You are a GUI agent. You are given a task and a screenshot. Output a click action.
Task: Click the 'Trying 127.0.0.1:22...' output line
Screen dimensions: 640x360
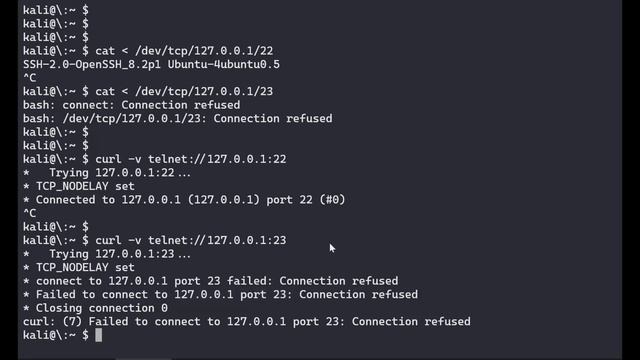click(x=107, y=173)
